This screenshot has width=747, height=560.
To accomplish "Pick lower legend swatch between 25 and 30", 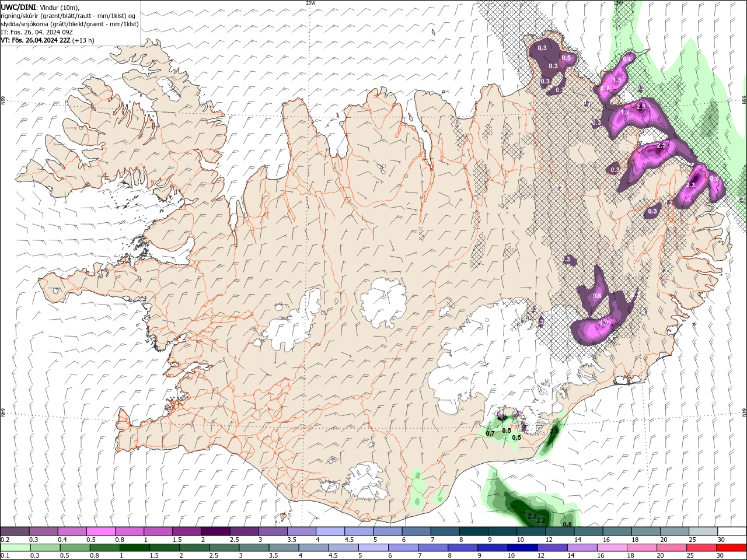I will point(701,547).
